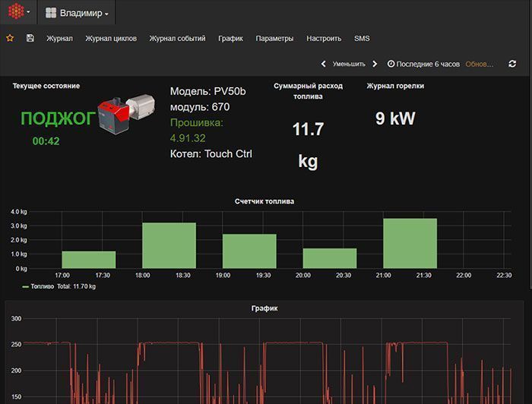Click the fuel bar starting at 20:00

tap(330, 258)
